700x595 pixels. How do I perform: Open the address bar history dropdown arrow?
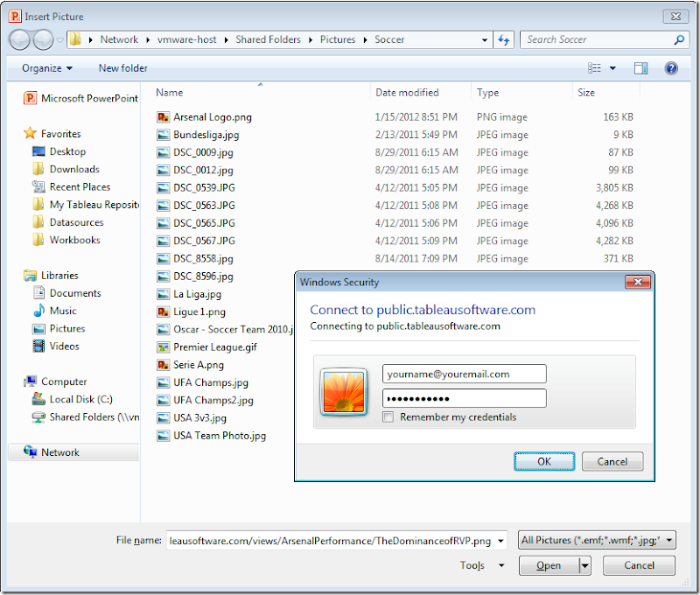pos(485,40)
